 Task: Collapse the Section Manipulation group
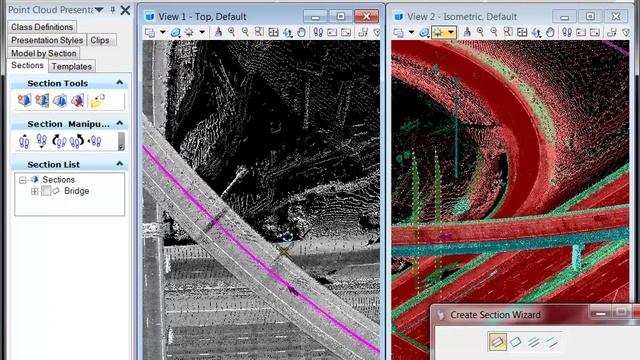point(120,123)
